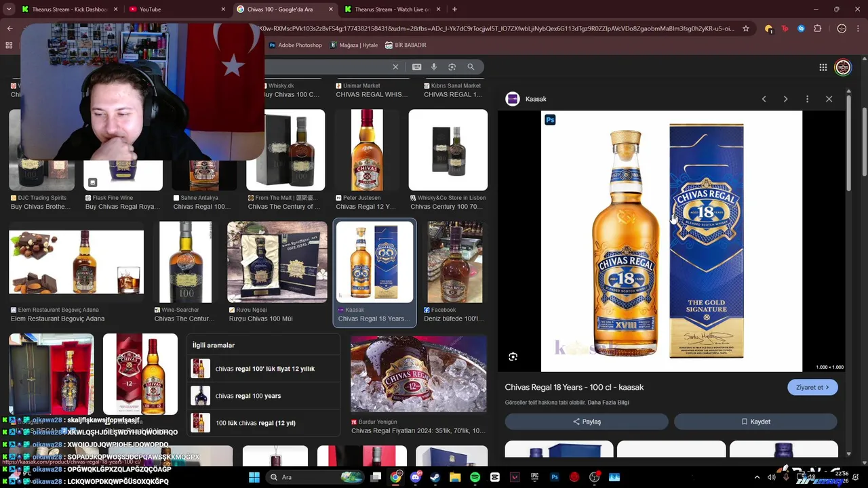Viewport: 868px width, 488px height.
Task: Click the Kaydet save button
Action: [755, 422]
